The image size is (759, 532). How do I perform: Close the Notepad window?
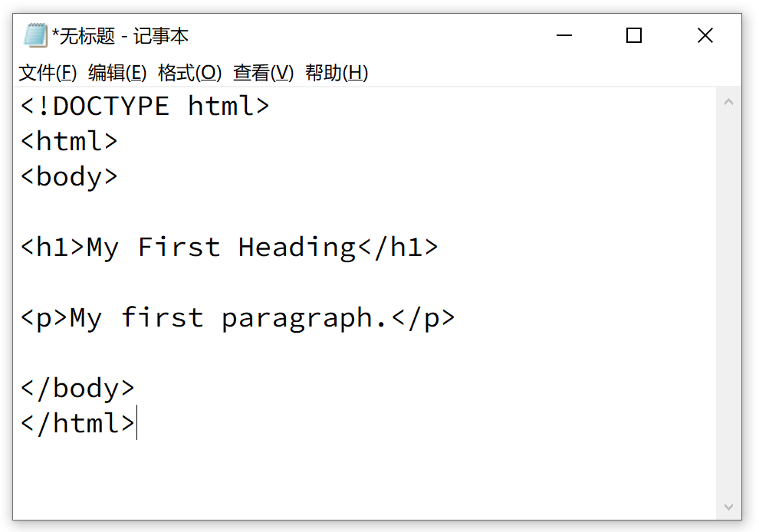705,35
